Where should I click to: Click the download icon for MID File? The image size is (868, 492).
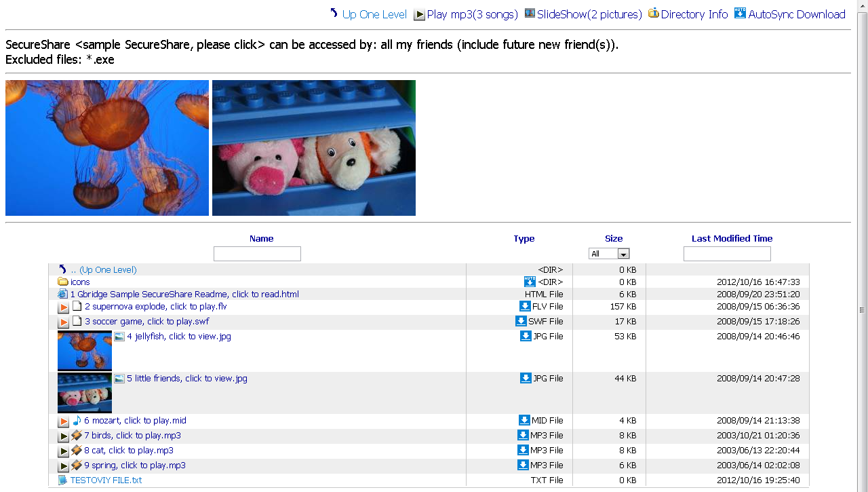tap(524, 420)
